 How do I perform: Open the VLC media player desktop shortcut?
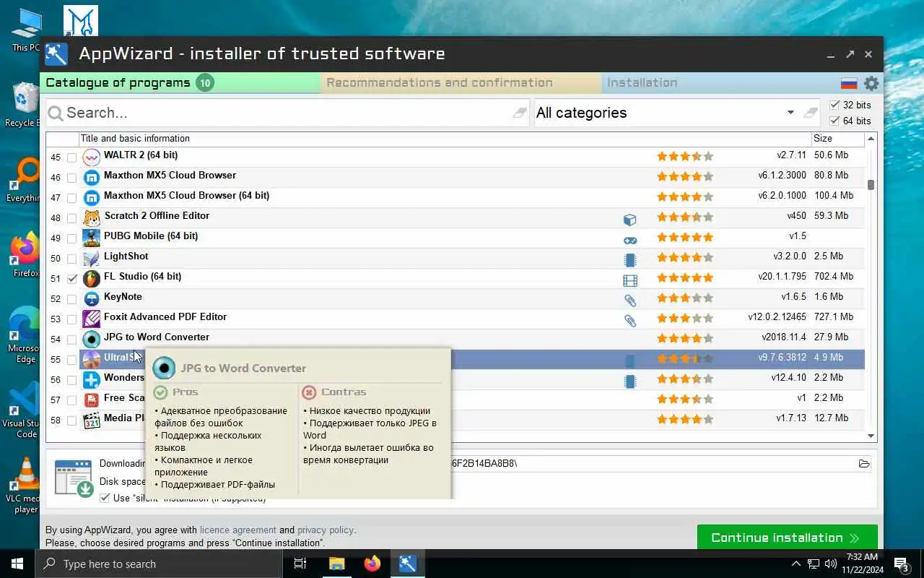tap(27, 484)
